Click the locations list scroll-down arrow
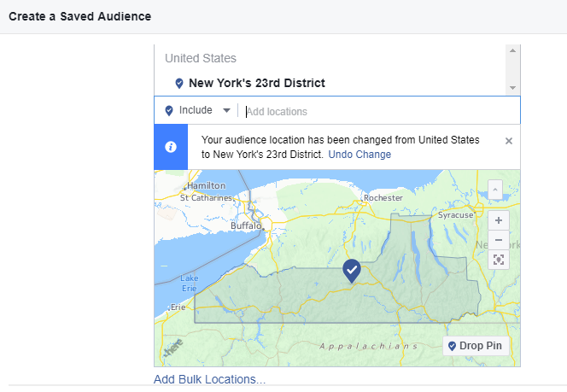This screenshot has width=567, height=392. point(512,88)
